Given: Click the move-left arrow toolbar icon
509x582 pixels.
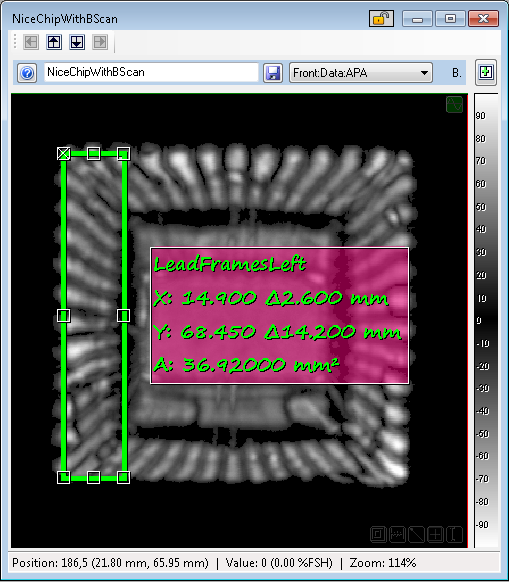Looking at the screenshot, I should coord(31,42).
